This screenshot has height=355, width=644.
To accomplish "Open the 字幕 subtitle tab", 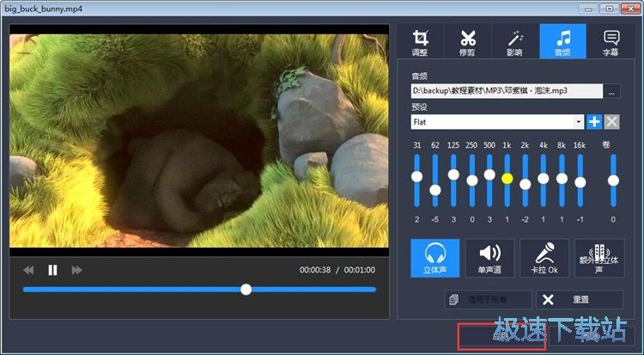I will (x=611, y=41).
